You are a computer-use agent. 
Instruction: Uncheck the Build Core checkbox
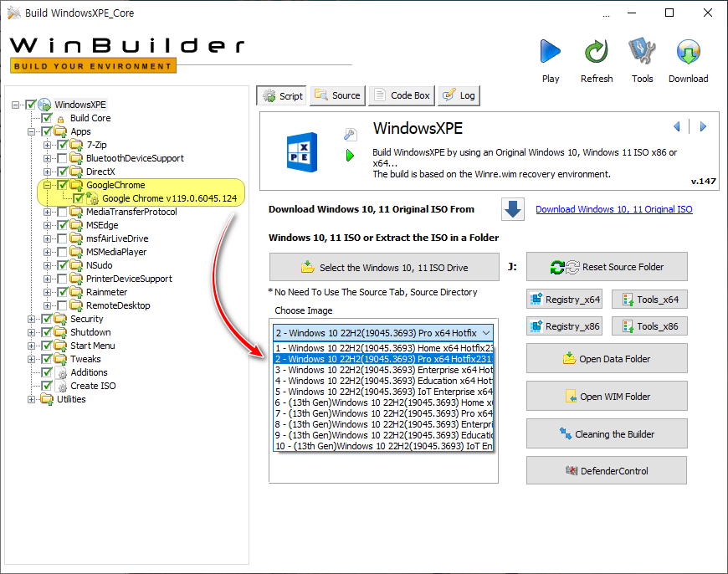46,118
